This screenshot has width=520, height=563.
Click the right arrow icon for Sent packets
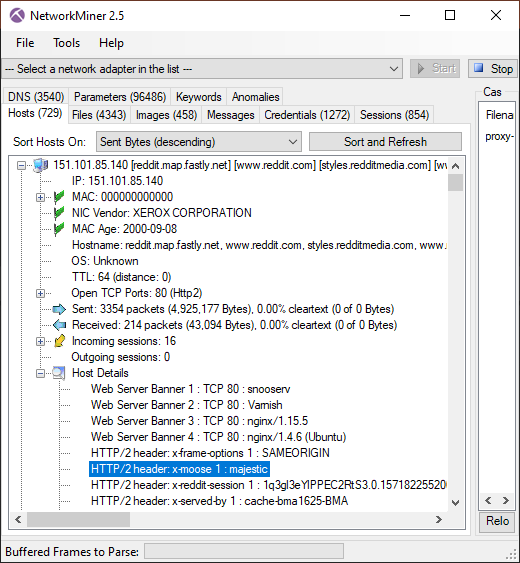coord(59,309)
